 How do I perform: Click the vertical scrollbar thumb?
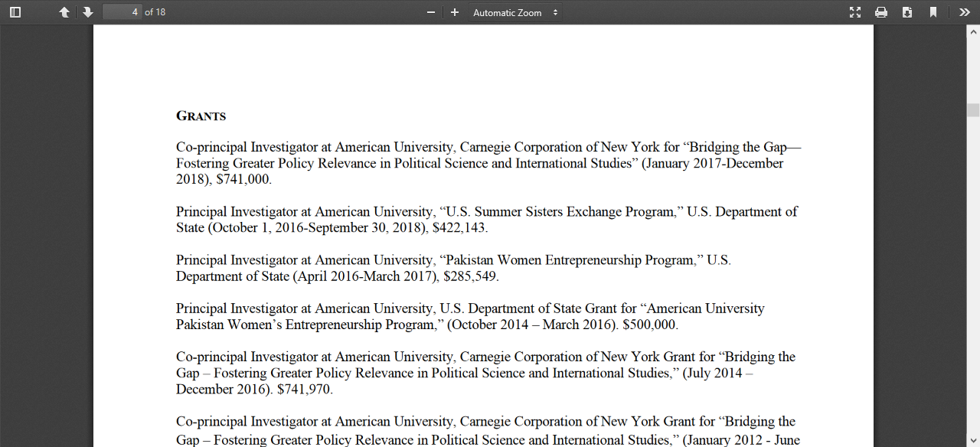[973, 110]
